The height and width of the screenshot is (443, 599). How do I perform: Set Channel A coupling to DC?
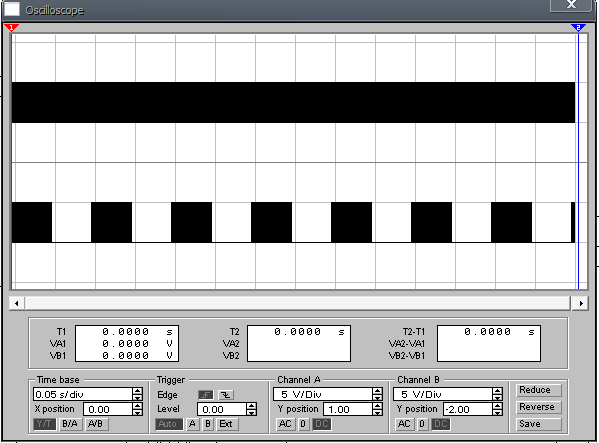[321, 424]
